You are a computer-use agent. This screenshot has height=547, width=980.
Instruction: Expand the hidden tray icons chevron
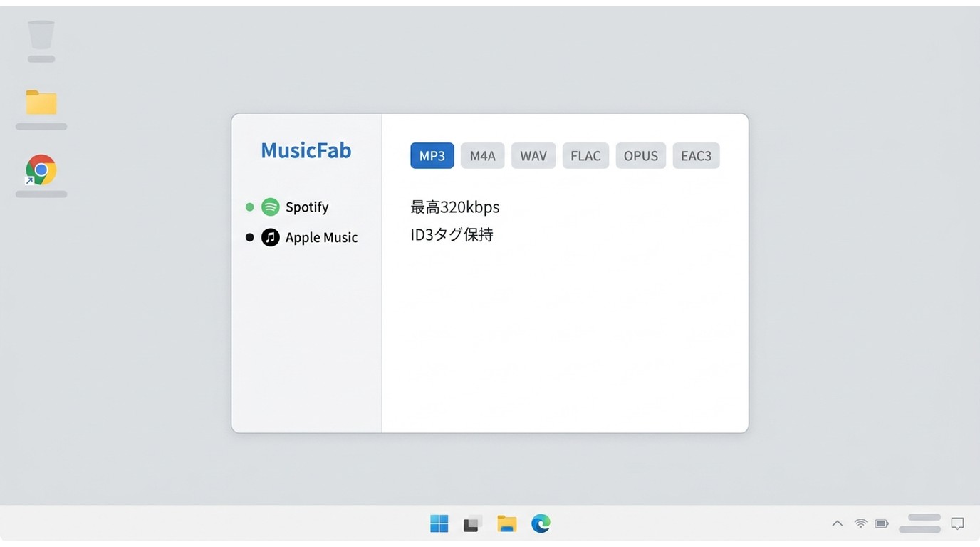click(838, 523)
